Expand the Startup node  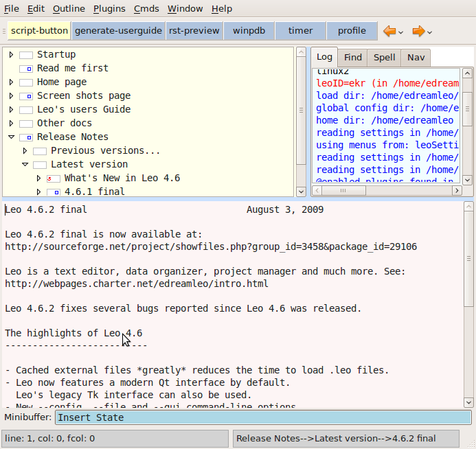pyautogui.click(x=11, y=55)
